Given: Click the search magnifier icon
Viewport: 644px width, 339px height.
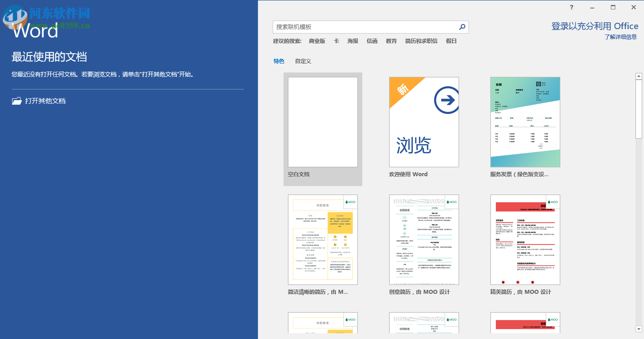Looking at the screenshot, I should click(462, 27).
